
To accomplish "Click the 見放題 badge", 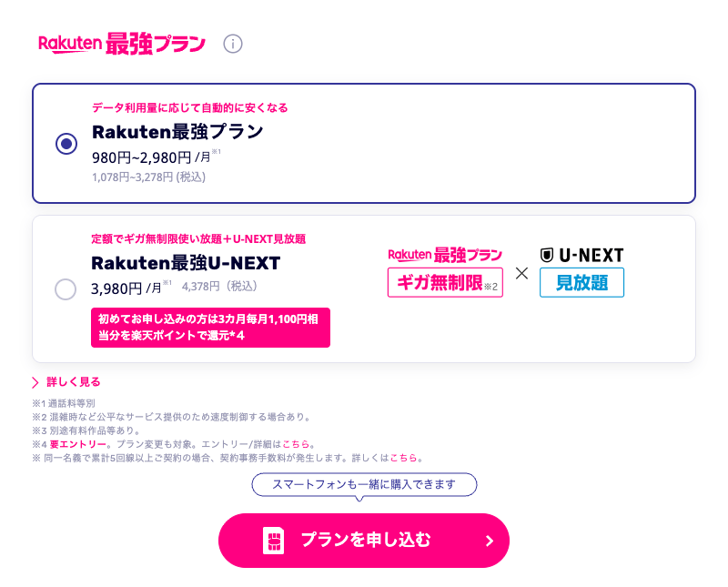I will [581, 282].
